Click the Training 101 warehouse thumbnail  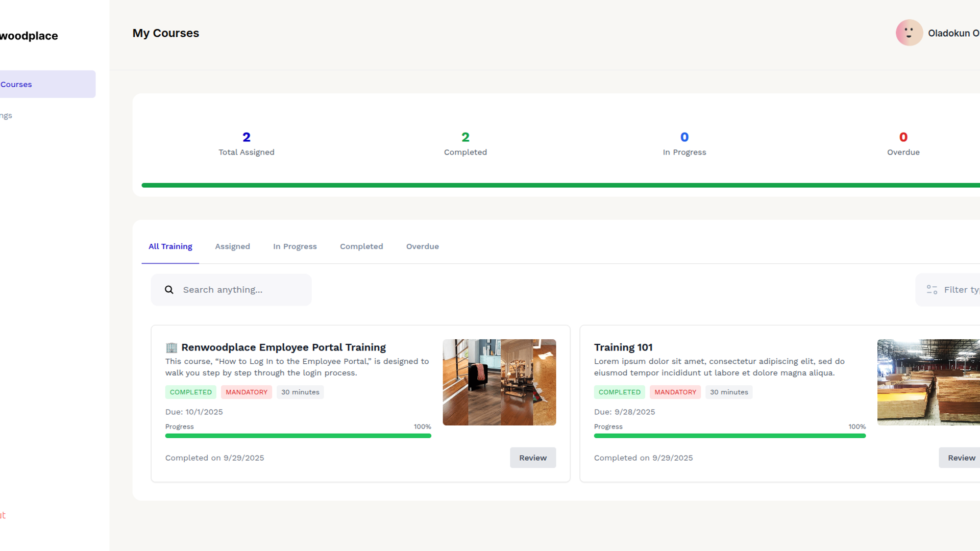pos(928,382)
